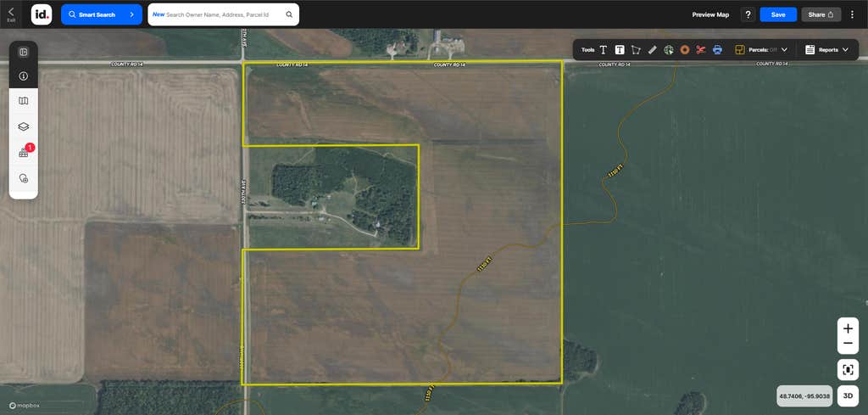Image resolution: width=868 pixels, height=415 pixels.
Task: Switch to 3D view
Action: (x=848, y=396)
